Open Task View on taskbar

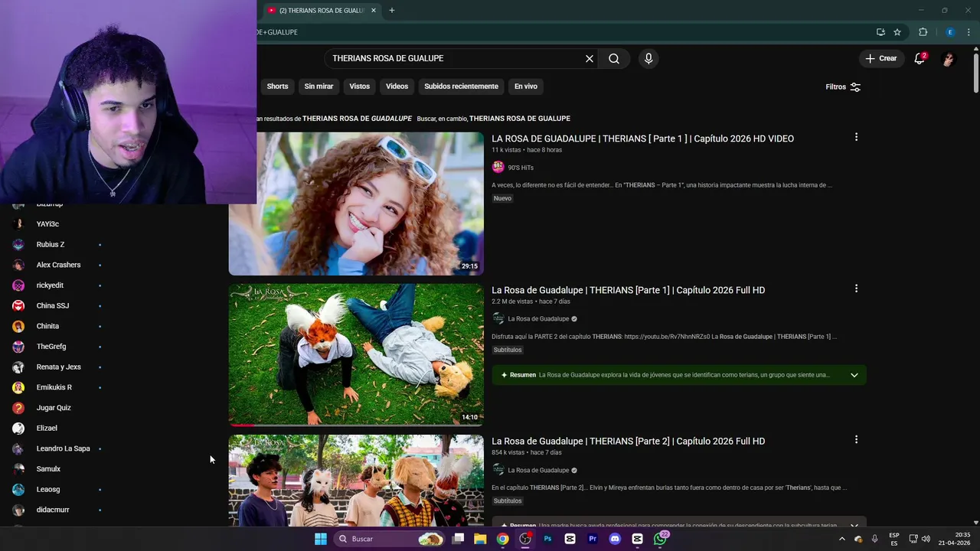(x=458, y=539)
